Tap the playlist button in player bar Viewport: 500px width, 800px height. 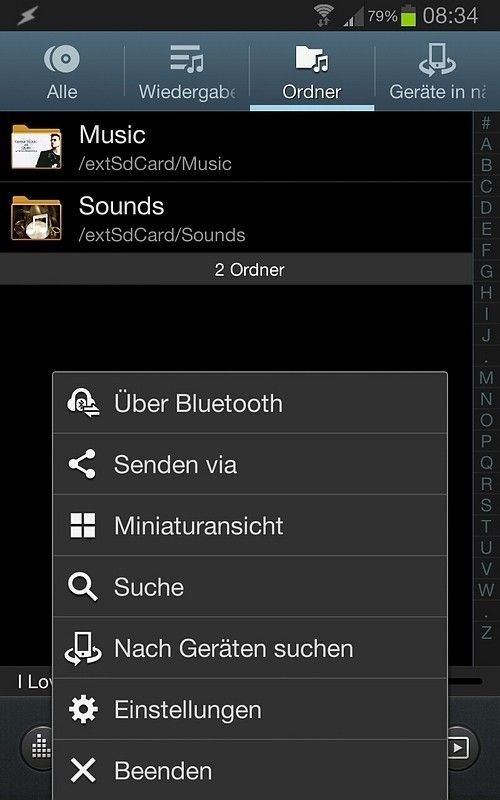[x=458, y=748]
